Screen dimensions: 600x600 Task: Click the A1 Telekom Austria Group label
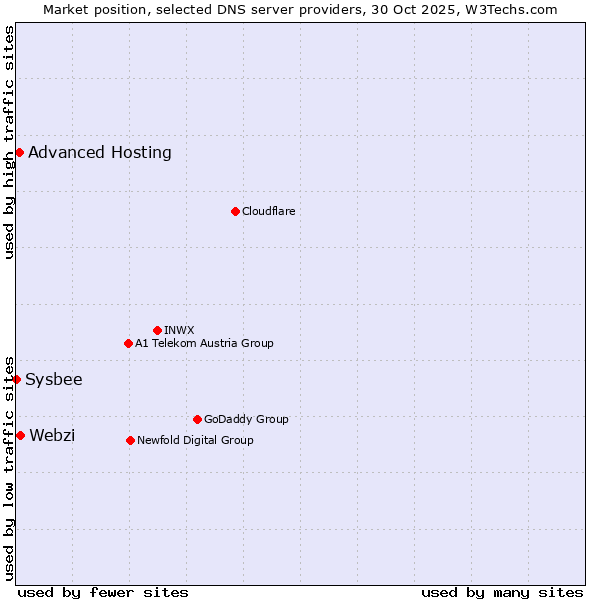204,343
